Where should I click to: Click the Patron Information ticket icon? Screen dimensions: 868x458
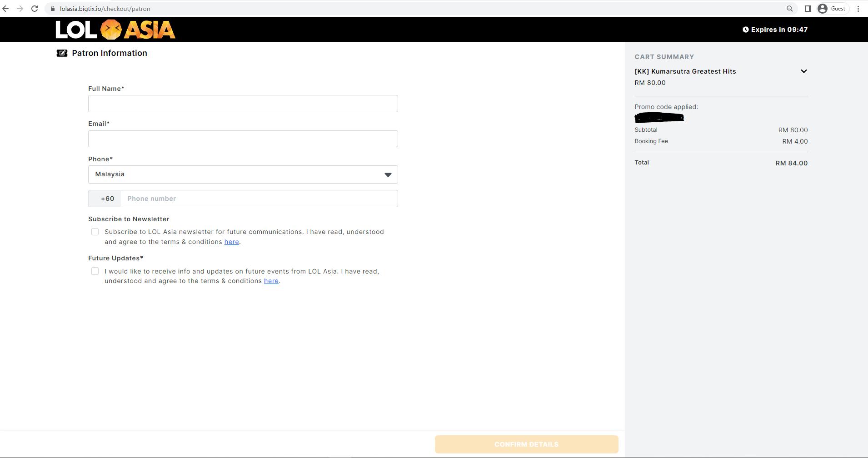[62, 53]
